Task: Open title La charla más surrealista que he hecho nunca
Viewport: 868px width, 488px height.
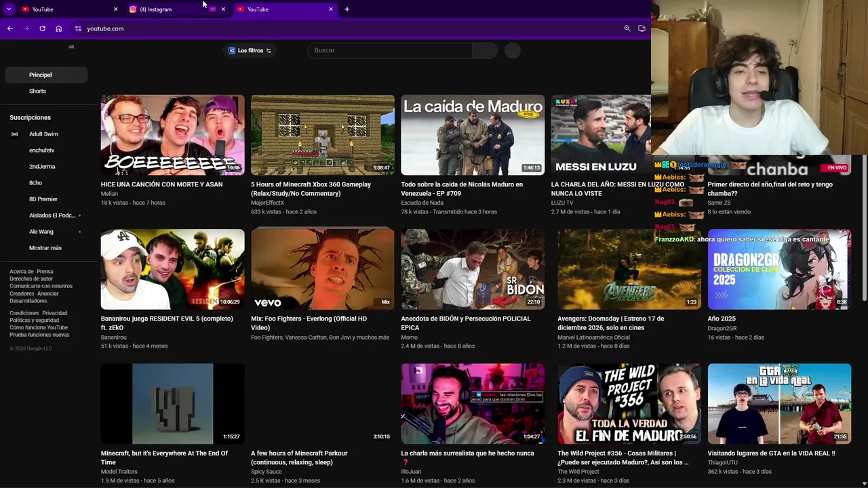Action: click(468, 457)
